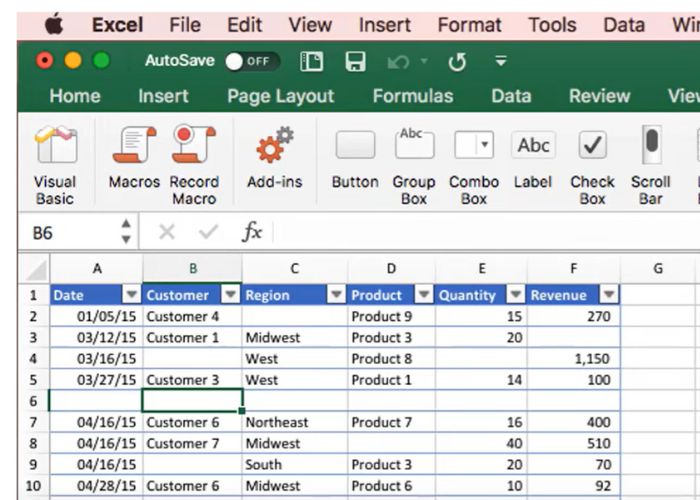Switch to the Formulas ribbon tab
The width and height of the screenshot is (700, 500).
pyautogui.click(x=413, y=96)
